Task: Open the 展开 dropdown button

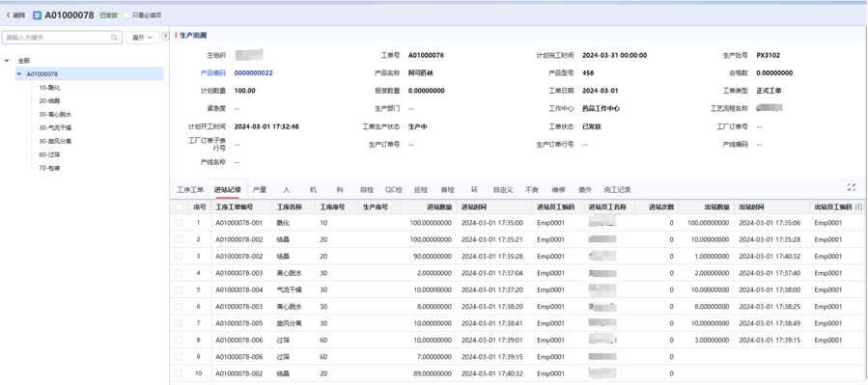Action: [142, 38]
